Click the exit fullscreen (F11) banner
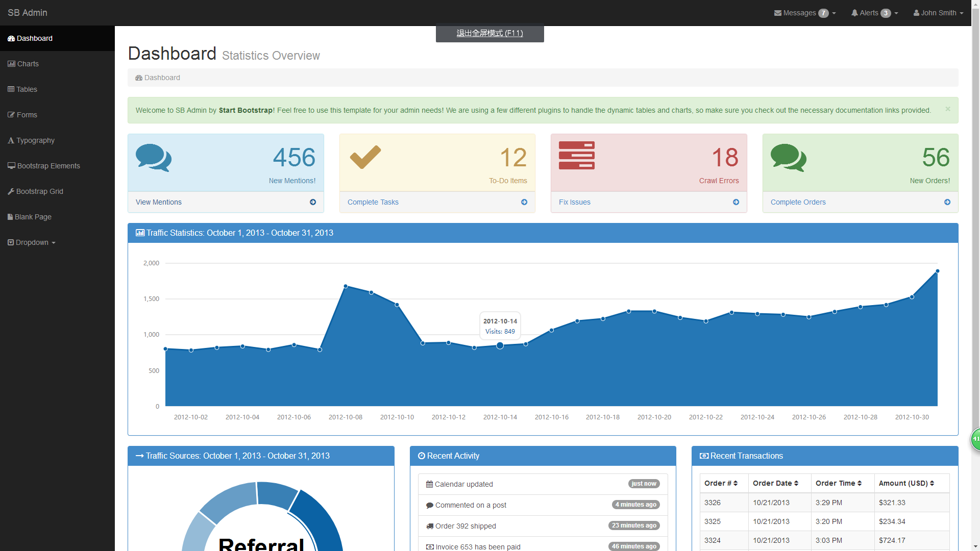This screenshot has height=551, width=980. tap(489, 33)
